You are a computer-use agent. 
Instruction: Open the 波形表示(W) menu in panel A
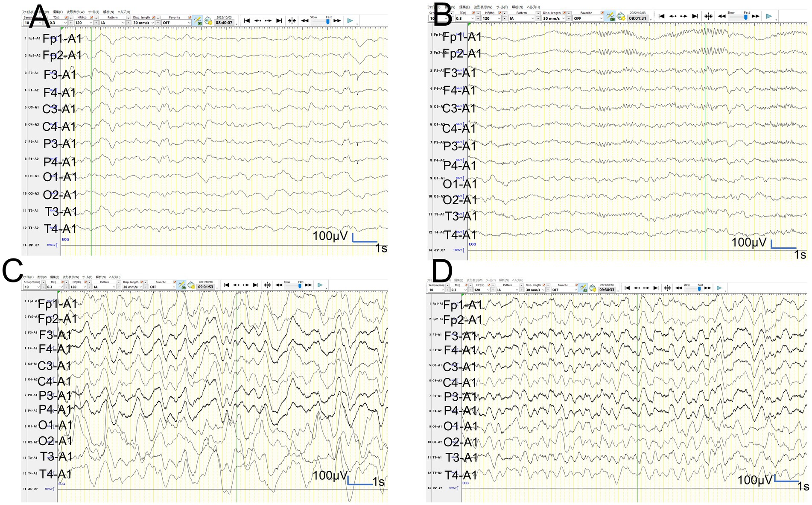(x=75, y=12)
